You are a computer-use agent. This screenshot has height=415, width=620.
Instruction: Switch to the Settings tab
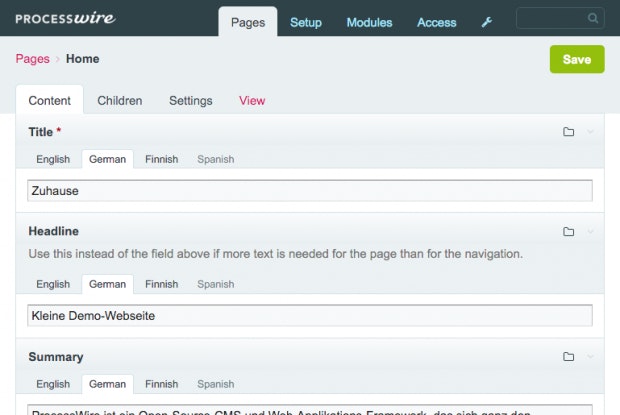(191, 101)
